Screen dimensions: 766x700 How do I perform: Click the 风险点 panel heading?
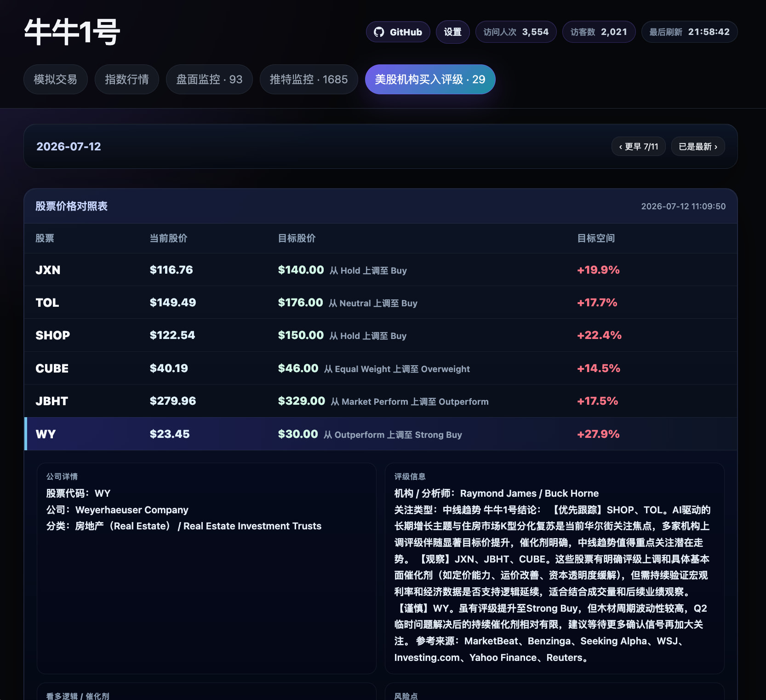(x=406, y=696)
